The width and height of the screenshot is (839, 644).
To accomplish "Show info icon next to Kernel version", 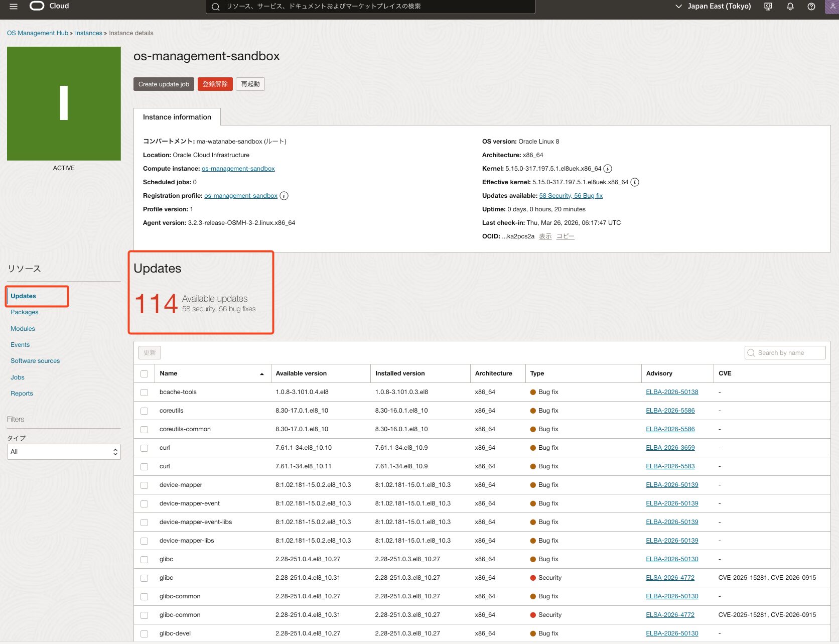I will click(x=608, y=169).
